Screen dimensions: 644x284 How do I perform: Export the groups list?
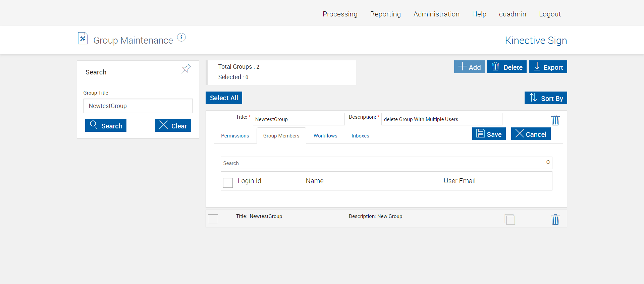[548, 67]
